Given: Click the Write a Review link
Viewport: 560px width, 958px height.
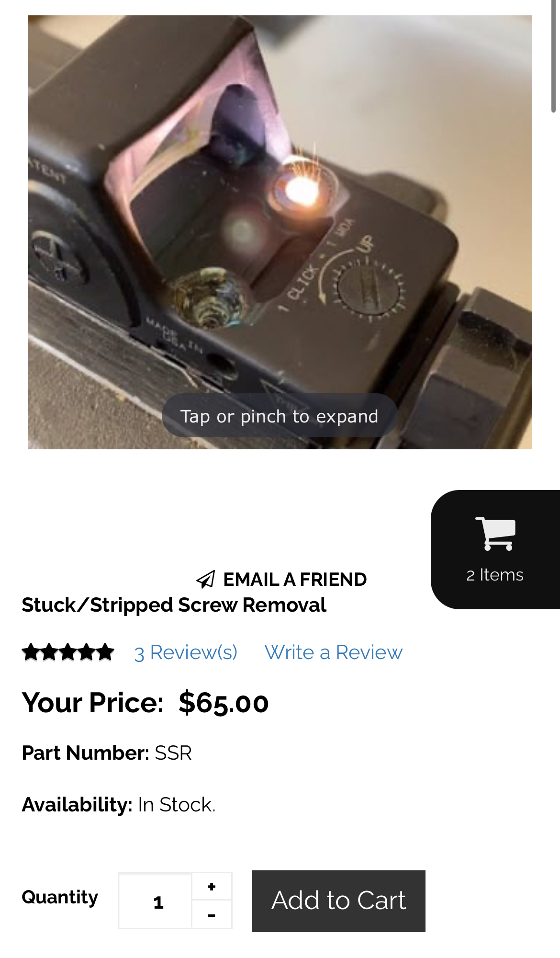Looking at the screenshot, I should click(x=334, y=652).
